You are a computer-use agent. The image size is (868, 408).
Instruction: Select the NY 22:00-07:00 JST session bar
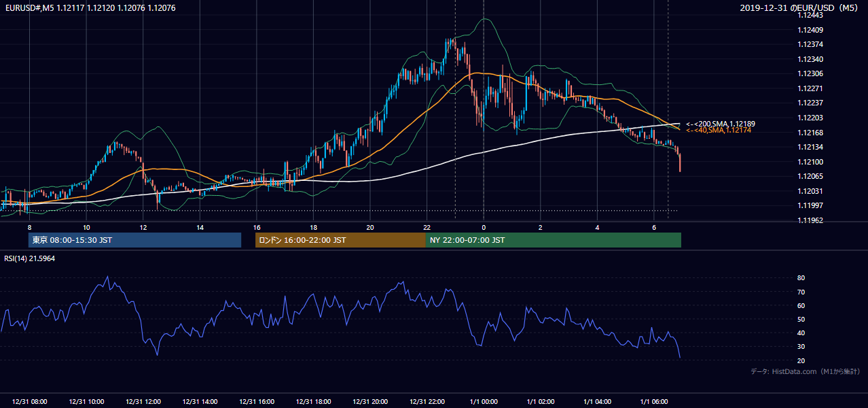point(554,240)
